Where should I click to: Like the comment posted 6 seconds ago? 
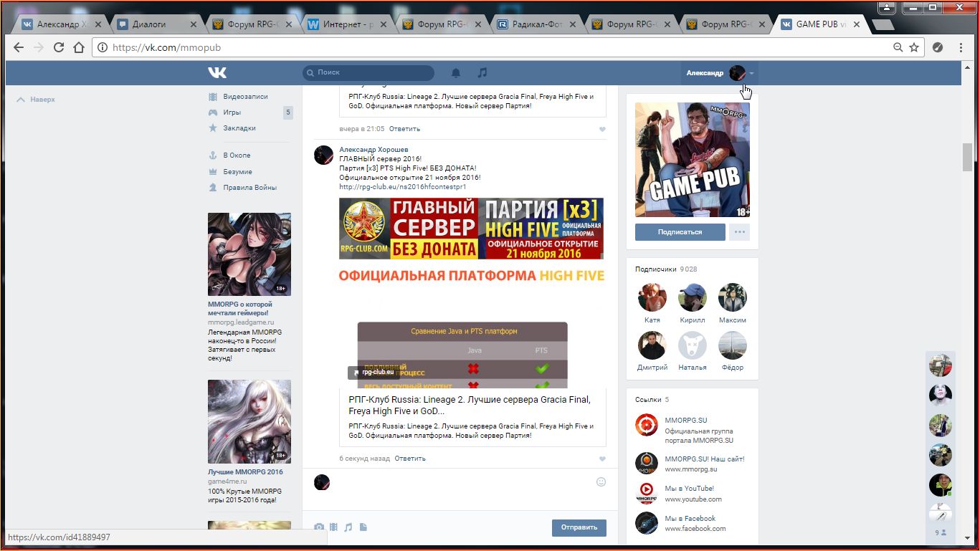click(602, 459)
